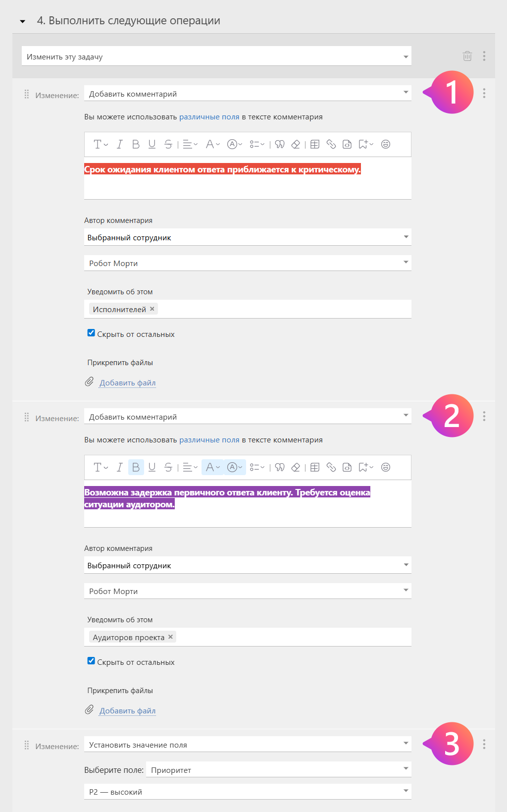The width and height of the screenshot is (507, 812).
Task: Toggle bold in the first comment editor
Action: point(136,144)
